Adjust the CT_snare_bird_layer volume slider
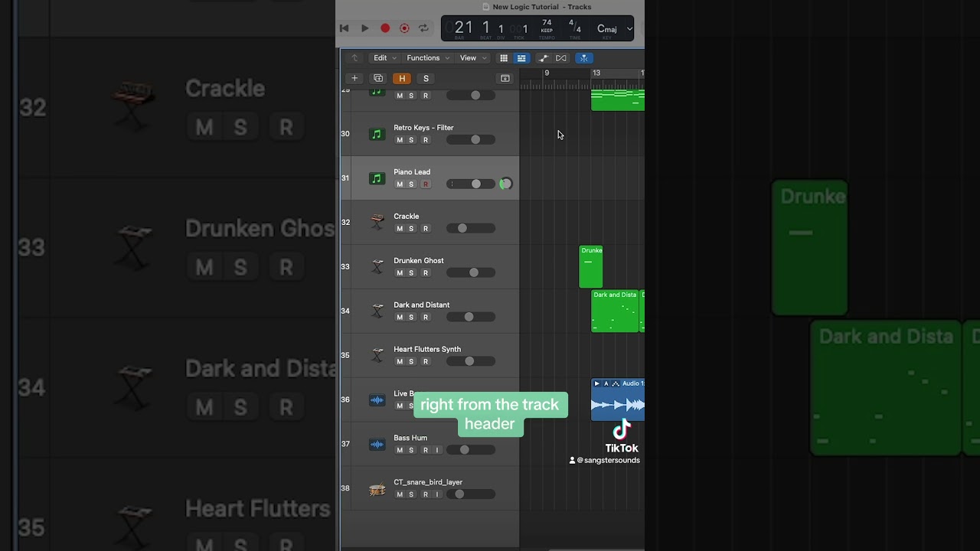 470,494
